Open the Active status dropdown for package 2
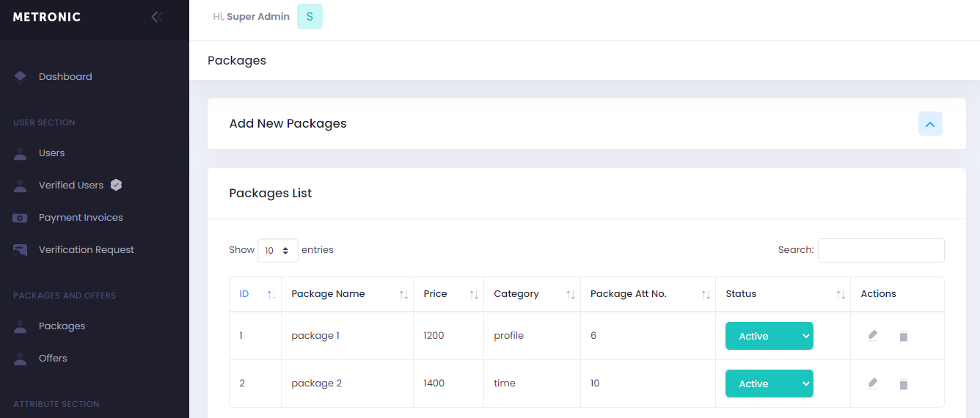 pyautogui.click(x=769, y=384)
